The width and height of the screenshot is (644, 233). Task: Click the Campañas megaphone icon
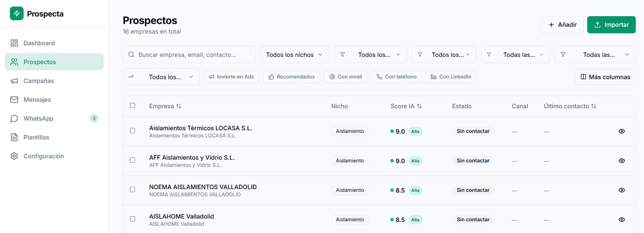tap(14, 81)
